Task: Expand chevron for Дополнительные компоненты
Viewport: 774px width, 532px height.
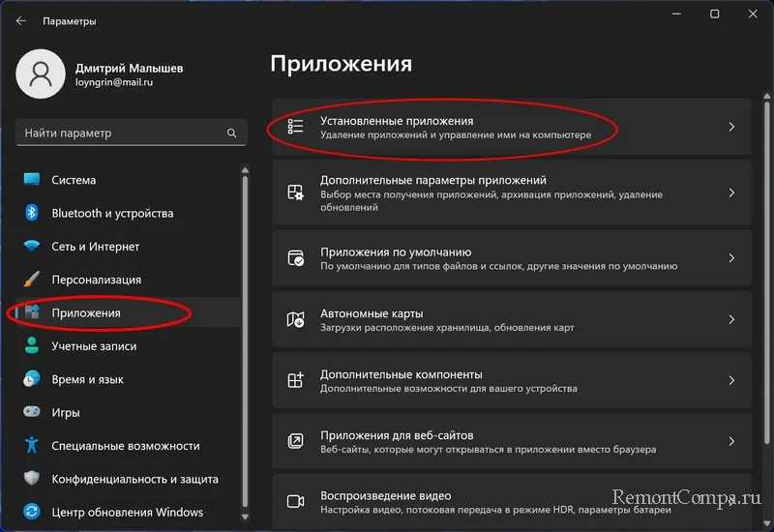Action: 731,380
